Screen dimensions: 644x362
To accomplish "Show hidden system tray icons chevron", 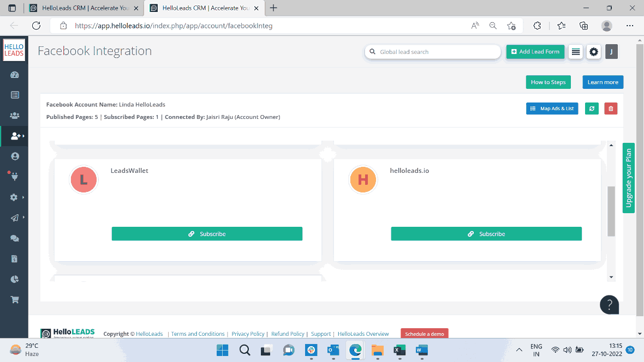I will click(x=519, y=350).
